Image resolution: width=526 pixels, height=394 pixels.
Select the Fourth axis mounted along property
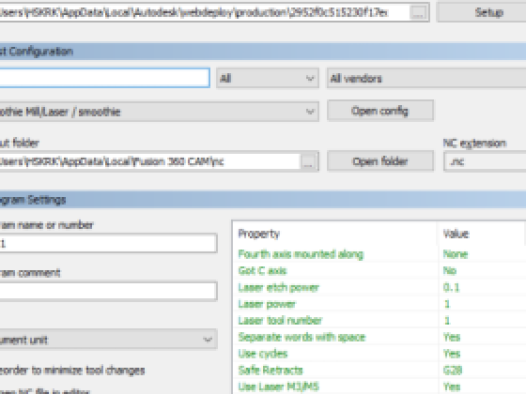301,254
